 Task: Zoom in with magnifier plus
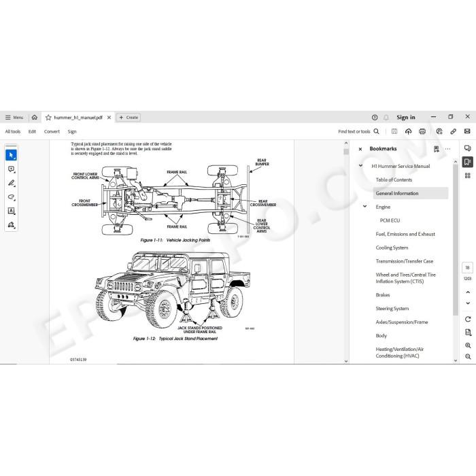point(468,345)
